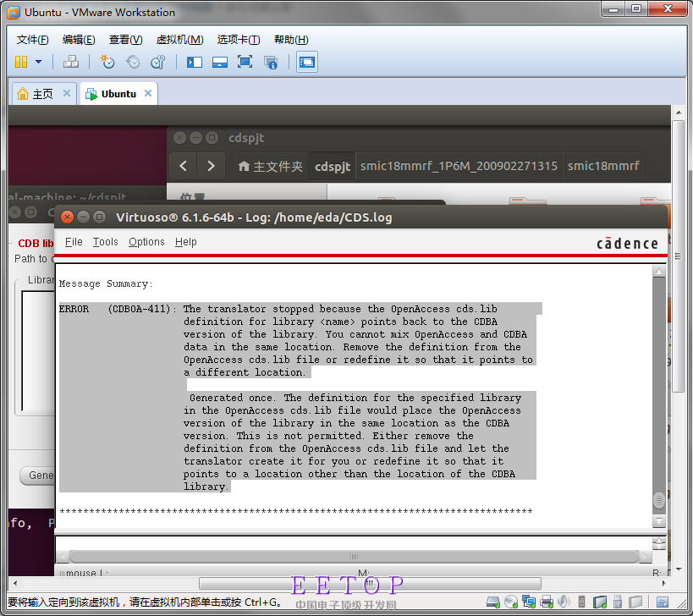Revert to the previous snapshot icon
Viewport: 693px width, 616px height.
point(133,62)
